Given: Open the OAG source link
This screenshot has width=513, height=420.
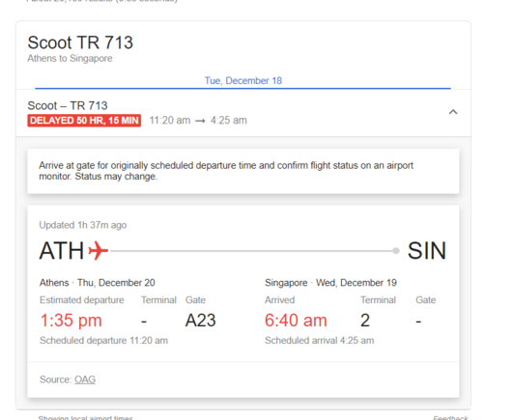Looking at the screenshot, I should tap(85, 379).
